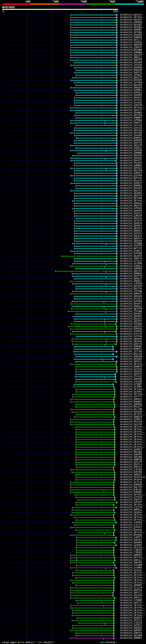
Task: Select hit UniRef100_B9H198
Action: 131,70
